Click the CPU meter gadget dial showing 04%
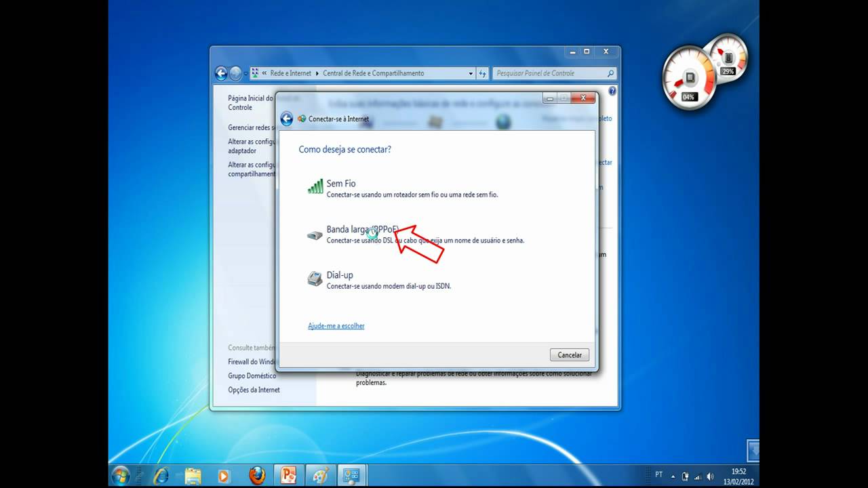 [689, 78]
